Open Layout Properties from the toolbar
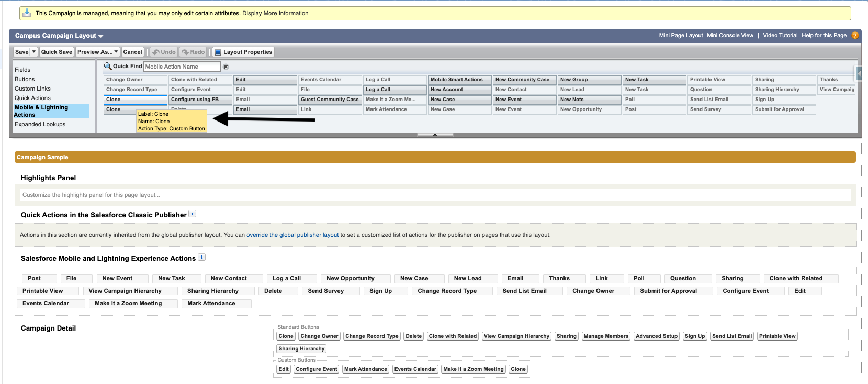 click(243, 52)
